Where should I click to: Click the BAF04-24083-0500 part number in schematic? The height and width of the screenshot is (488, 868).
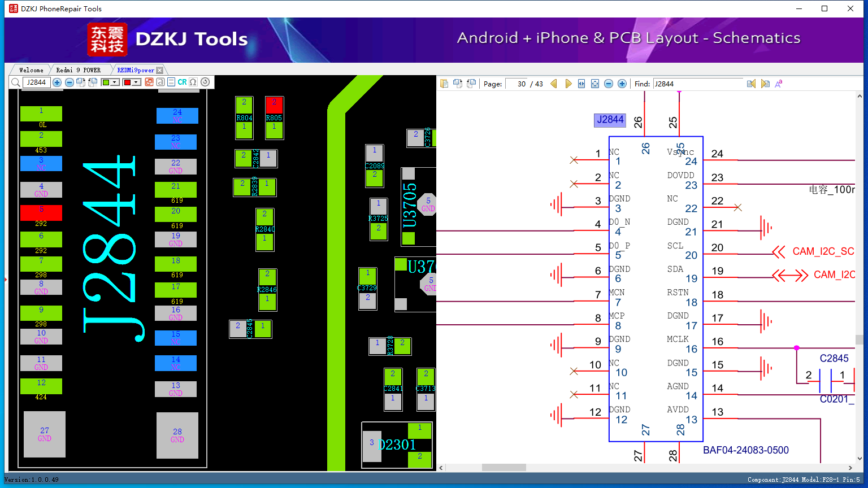tap(746, 450)
